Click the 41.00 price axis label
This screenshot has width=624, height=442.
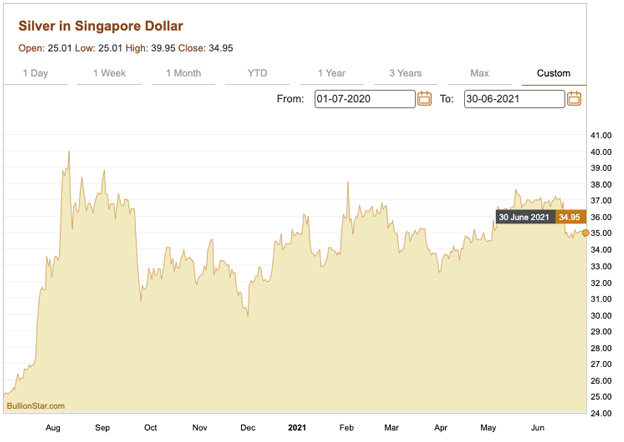tap(601, 135)
